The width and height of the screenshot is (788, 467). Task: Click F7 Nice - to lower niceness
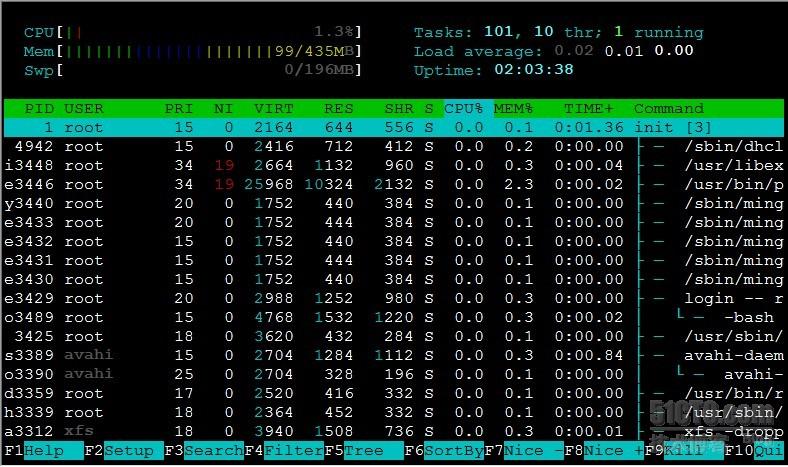pos(524,450)
